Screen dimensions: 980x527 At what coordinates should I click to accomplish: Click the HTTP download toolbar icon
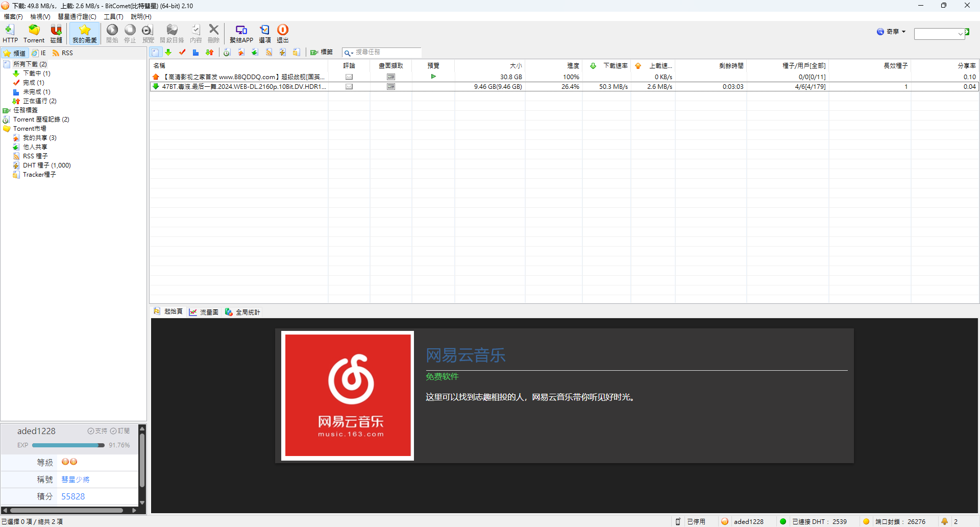click(x=10, y=34)
